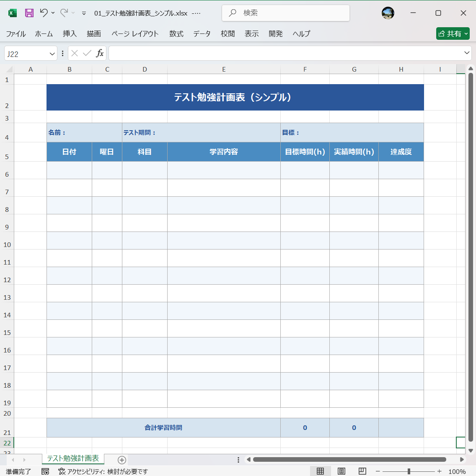Screen dimensions: 476x476
Task: Click the Redo icon
Action: pos(64,13)
